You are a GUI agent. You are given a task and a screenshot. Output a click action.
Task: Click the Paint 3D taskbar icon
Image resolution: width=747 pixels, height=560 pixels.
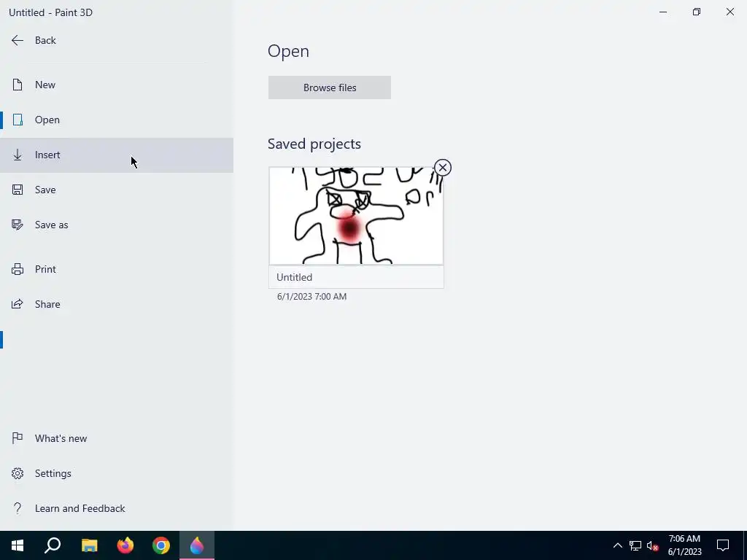(x=197, y=545)
